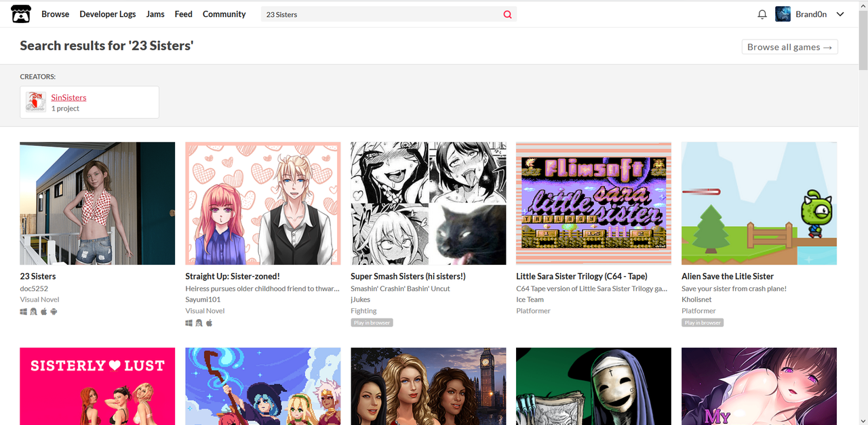The height and width of the screenshot is (425, 868).
Task: Click the itch.io logo icon
Action: coord(20,14)
